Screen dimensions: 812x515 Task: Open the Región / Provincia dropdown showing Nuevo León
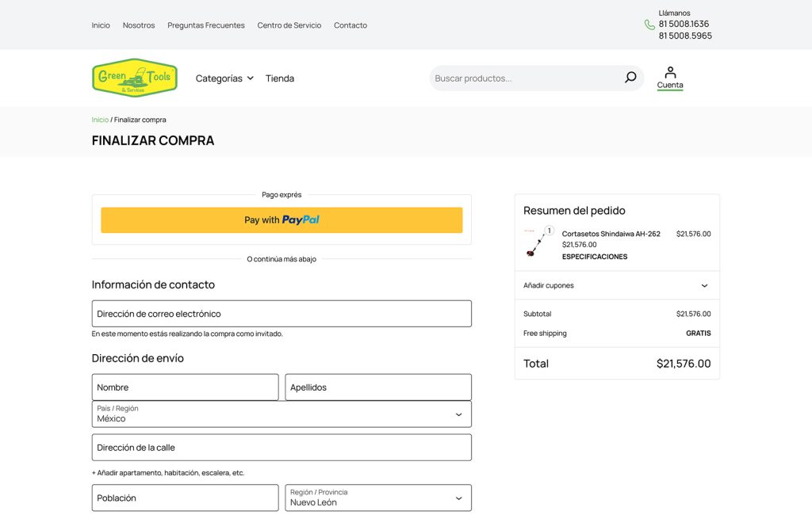pos(377,498)
